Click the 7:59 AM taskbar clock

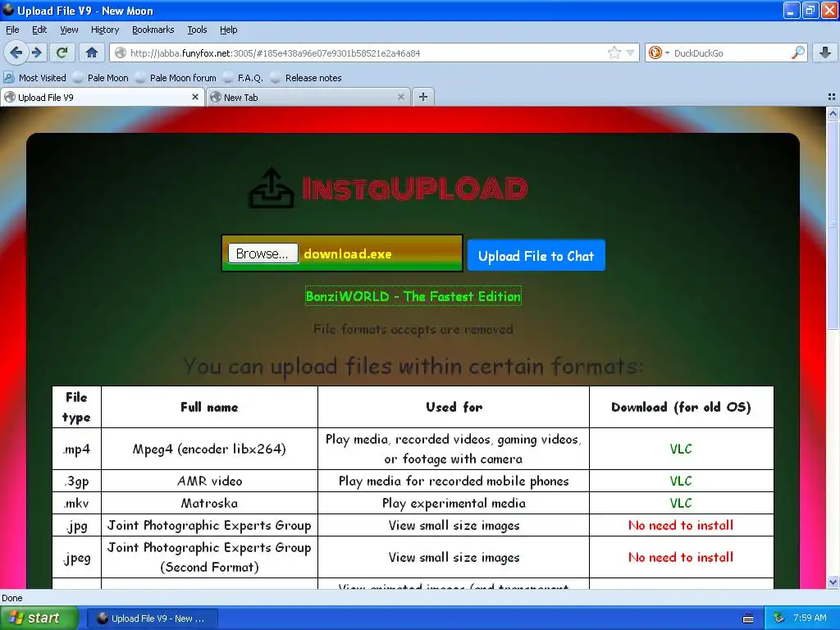click(810, 618)
